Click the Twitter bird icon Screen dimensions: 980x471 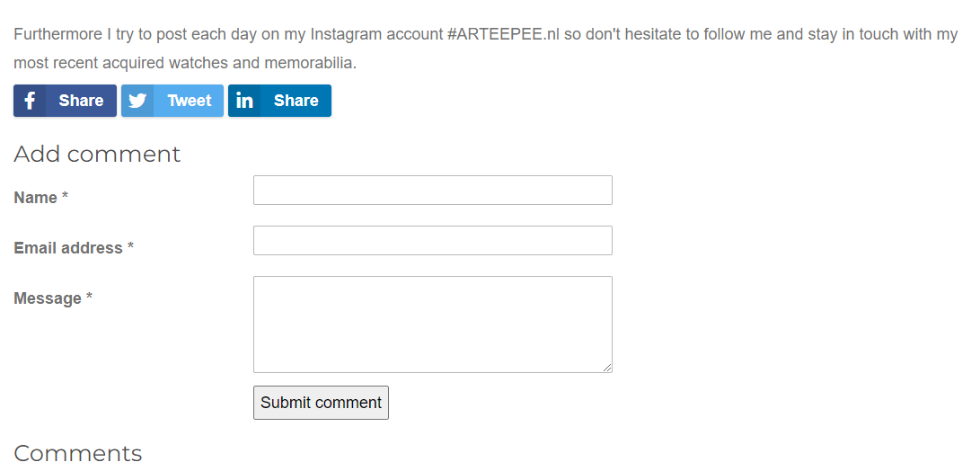point(137,101)
